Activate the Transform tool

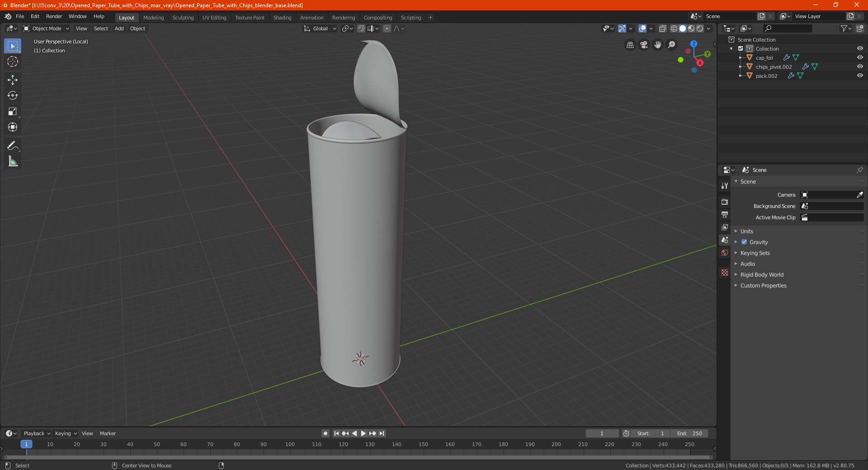tap(13, 127)
